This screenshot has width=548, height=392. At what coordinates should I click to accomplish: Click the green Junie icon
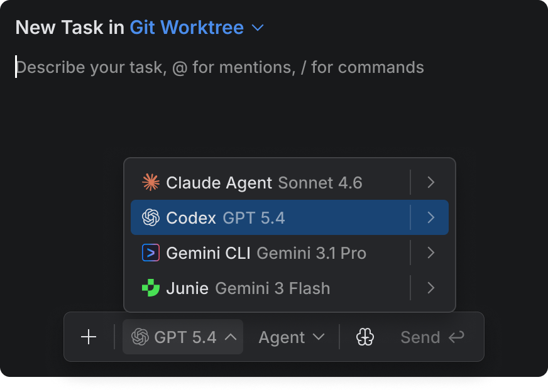pos(151,288)
